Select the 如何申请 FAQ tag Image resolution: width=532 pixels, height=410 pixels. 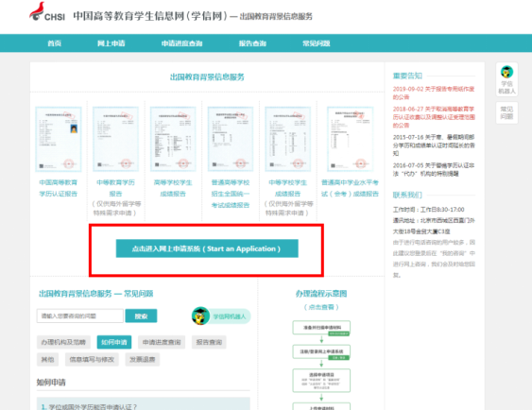click(114, 342)
